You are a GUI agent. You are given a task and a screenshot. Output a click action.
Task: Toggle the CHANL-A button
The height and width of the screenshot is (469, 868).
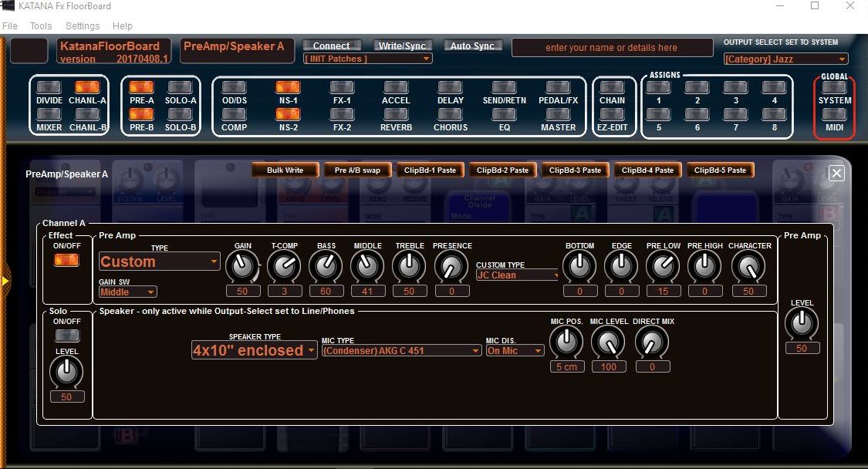point(87,87)
